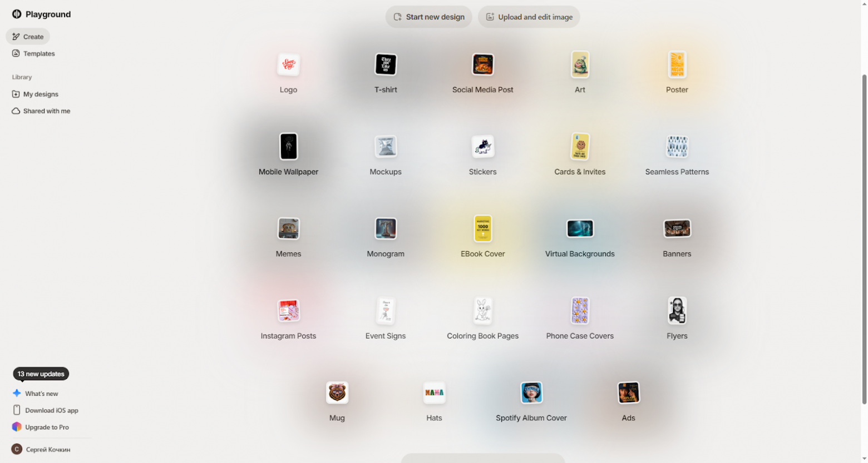Choose the Stickers category icon
Screen dimensions: 868x463
click(x=483, y=147)
